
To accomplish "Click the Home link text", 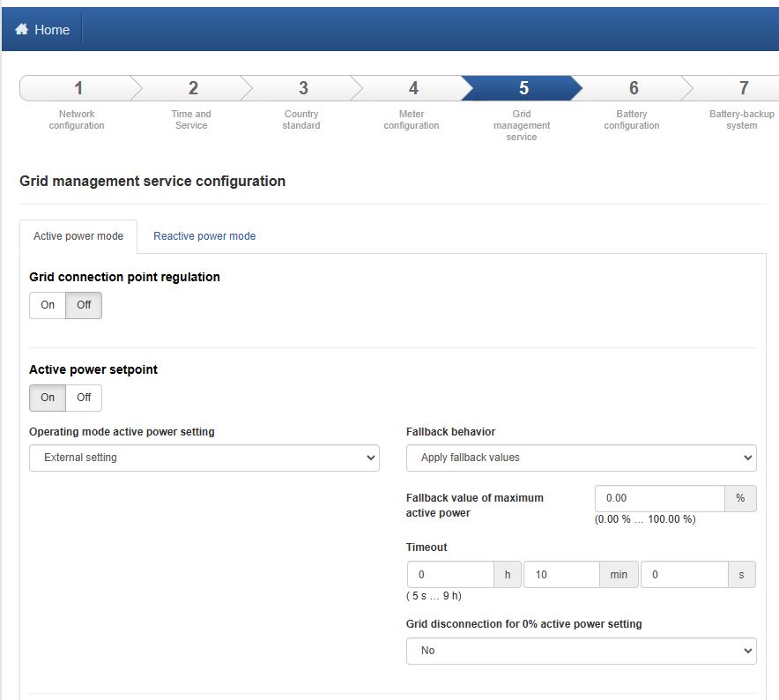I will pyautogui.click(x=52, y=30).
